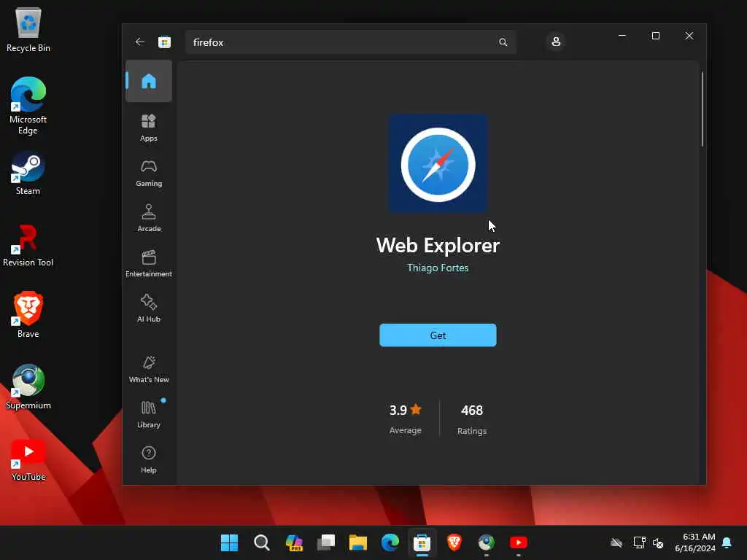Select the Supermium desktop shortcut
The image size is (747, 560).
coord(28,386)
